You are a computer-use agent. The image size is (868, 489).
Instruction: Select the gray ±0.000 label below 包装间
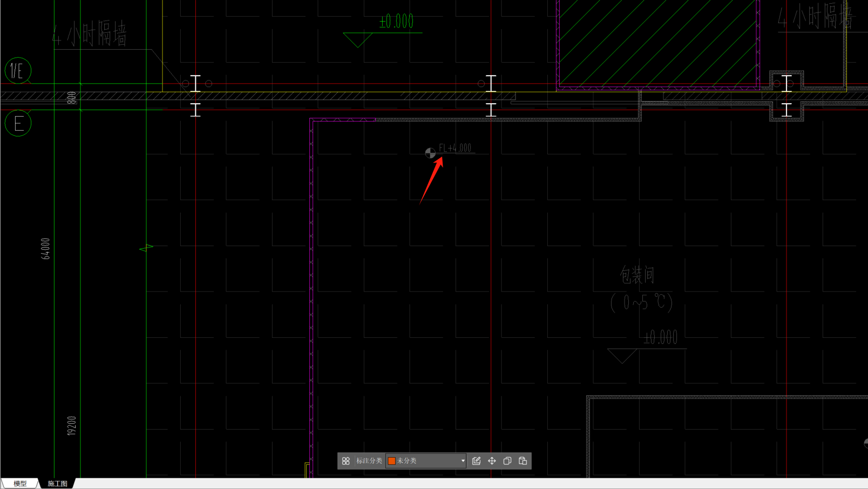(x=661, y=338)
